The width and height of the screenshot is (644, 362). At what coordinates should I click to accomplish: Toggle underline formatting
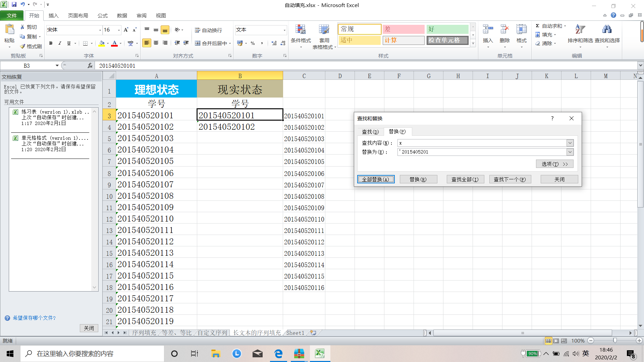click(69, 43)
